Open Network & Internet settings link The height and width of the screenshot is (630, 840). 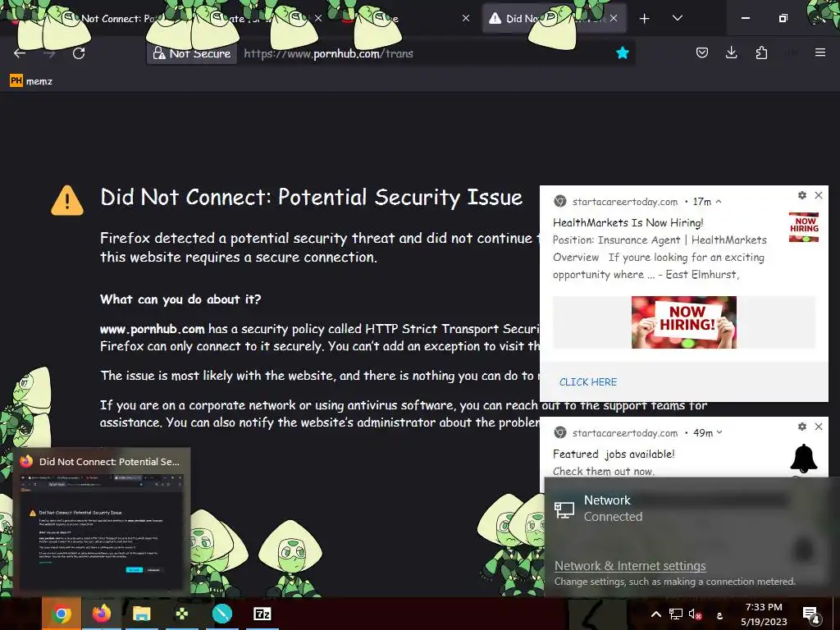pyautogui.click(x=630, y=566)
